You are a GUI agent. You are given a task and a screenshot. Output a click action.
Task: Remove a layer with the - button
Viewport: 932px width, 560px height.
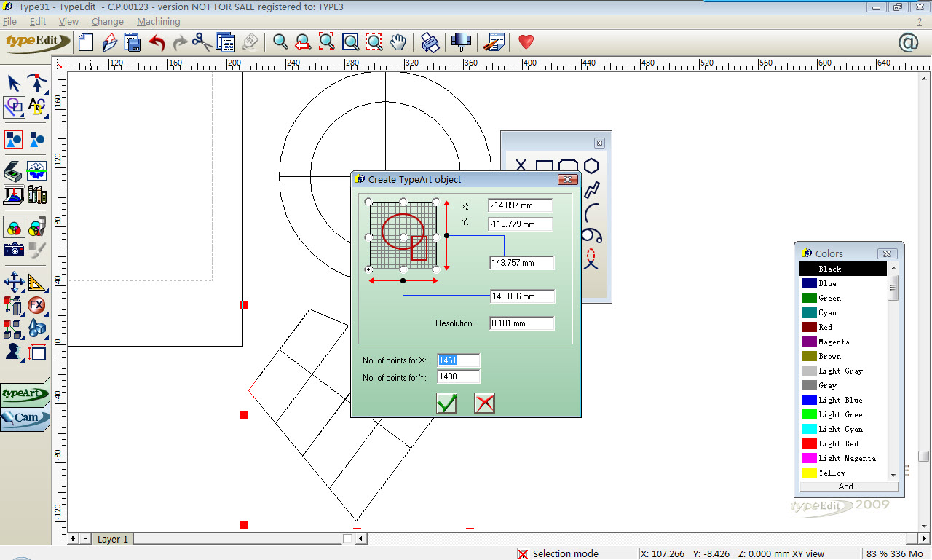coord(85,539)
